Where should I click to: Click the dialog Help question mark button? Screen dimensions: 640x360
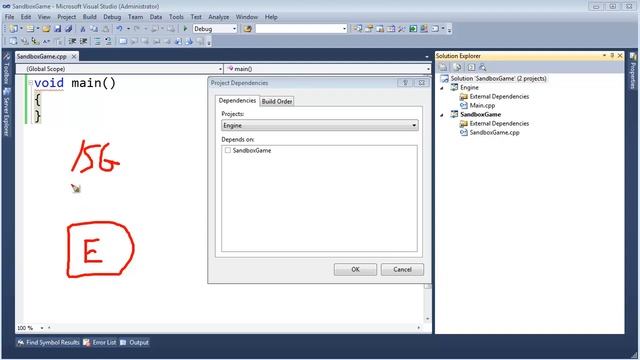click(x=405, y=83)
